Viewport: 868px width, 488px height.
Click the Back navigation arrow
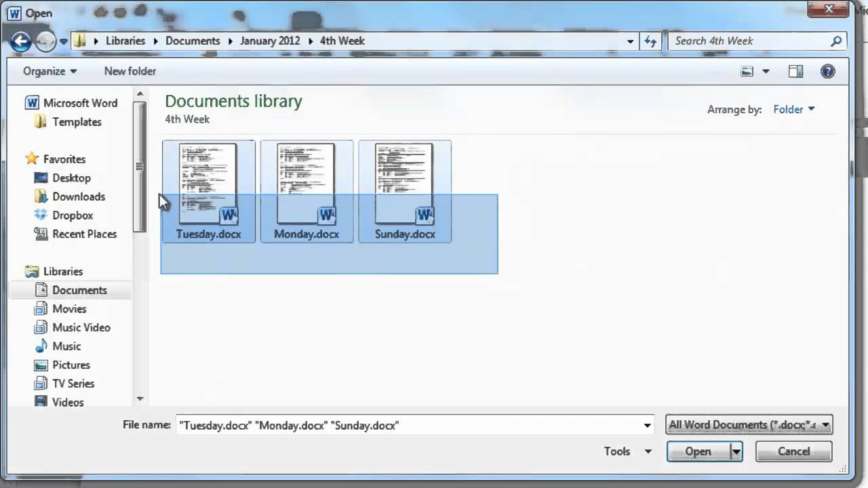point(21,41)
